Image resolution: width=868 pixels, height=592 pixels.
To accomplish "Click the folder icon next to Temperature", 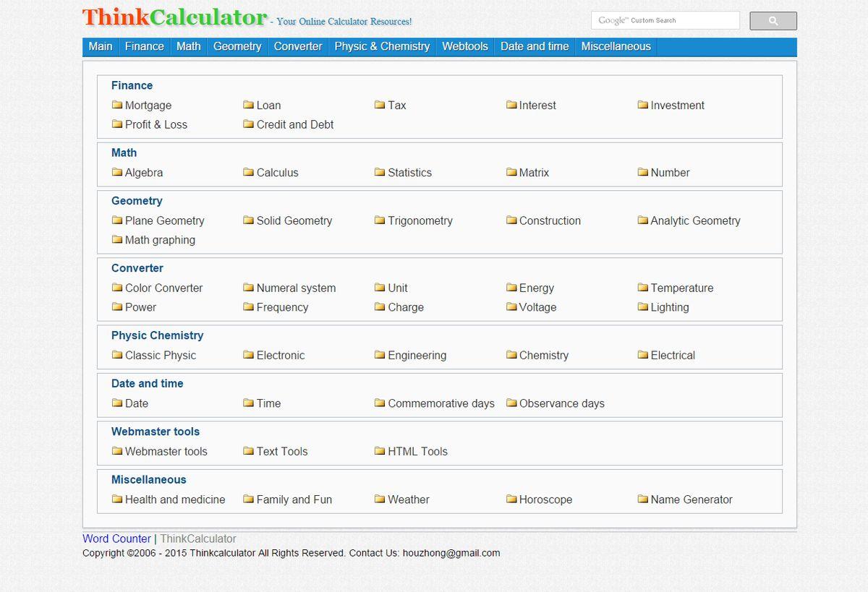I will click(x=642, y=288).
